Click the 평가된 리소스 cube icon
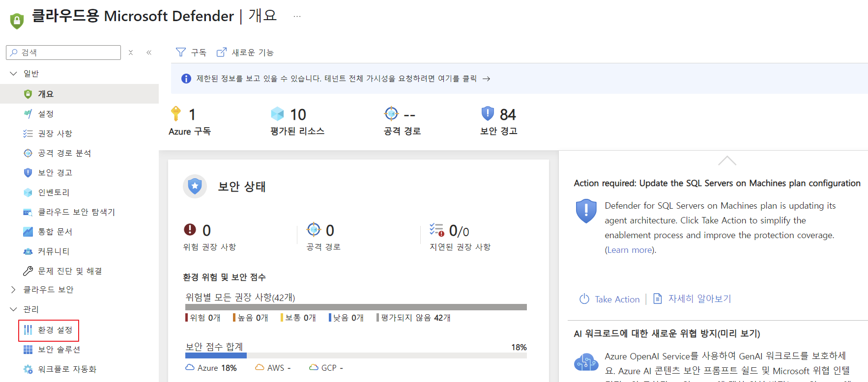The width and height of the screenshot is (868, 382). (277, 114)
